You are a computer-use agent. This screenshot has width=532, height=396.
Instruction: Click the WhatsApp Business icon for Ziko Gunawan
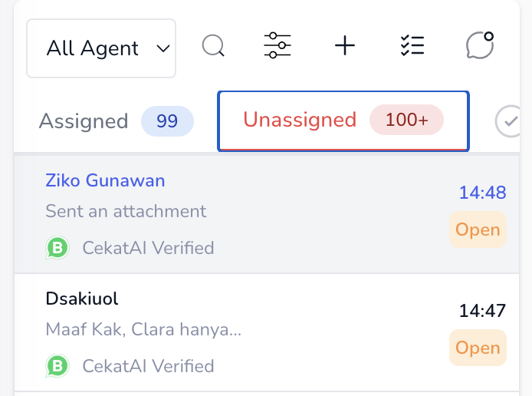tap(57, 248)
